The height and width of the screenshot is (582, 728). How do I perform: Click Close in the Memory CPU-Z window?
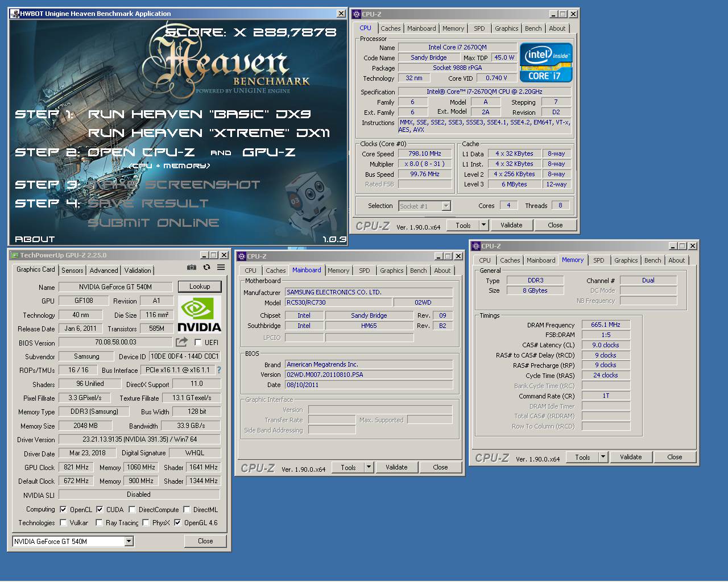(675, 457)
